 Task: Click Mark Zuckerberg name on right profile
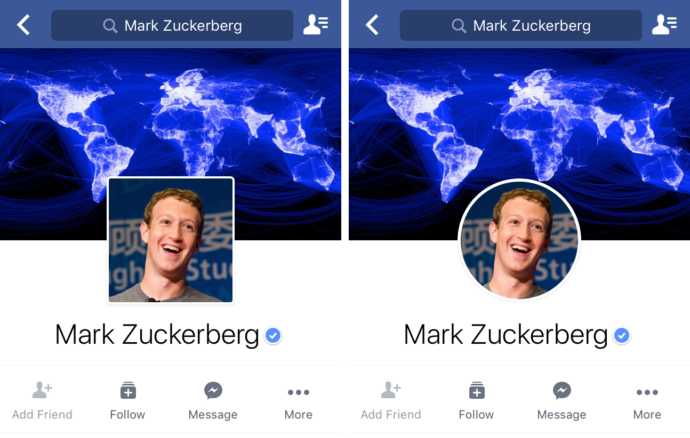(x=506, y=335)
